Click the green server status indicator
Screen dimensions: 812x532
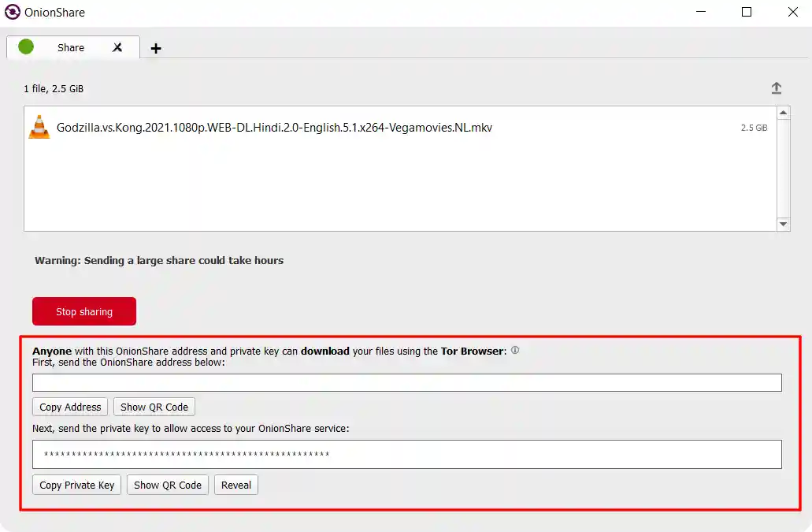pyautogui.click(x=25, y=47)
